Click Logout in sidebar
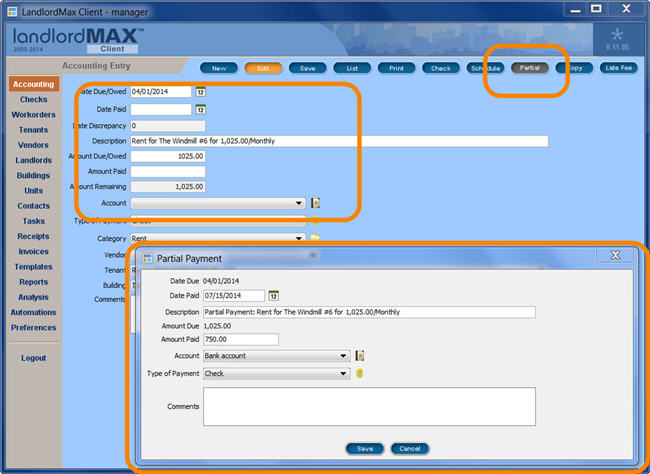 coord(34,358)
